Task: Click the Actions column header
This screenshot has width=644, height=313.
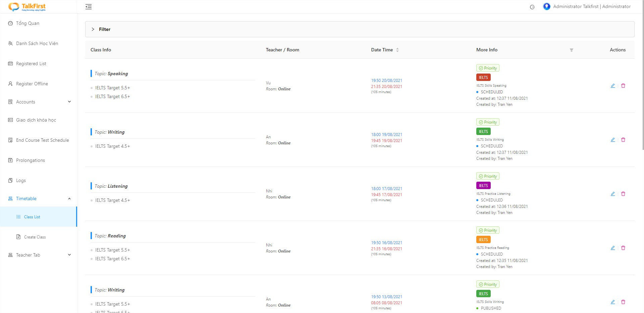Action: tap(618, 50)
